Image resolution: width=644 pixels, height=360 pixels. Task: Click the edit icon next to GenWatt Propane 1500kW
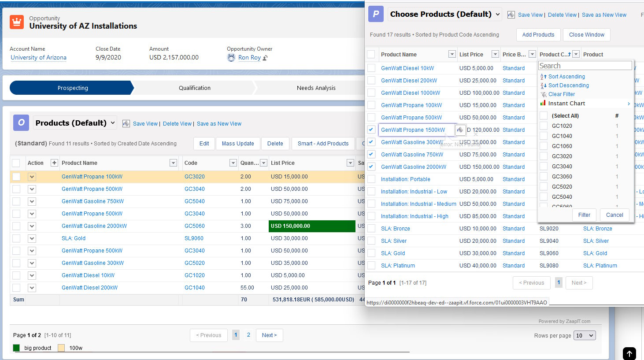click(x=460, y=130)
